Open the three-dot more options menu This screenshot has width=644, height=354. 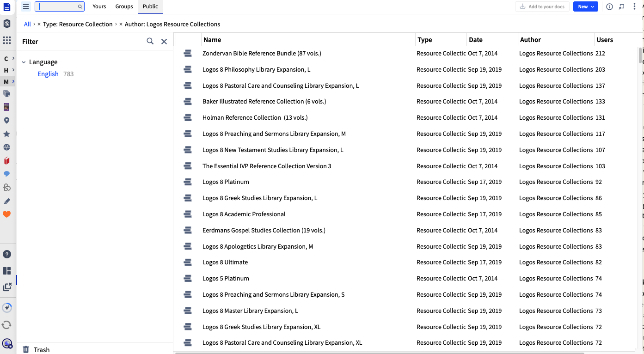[x=634, y=6]
